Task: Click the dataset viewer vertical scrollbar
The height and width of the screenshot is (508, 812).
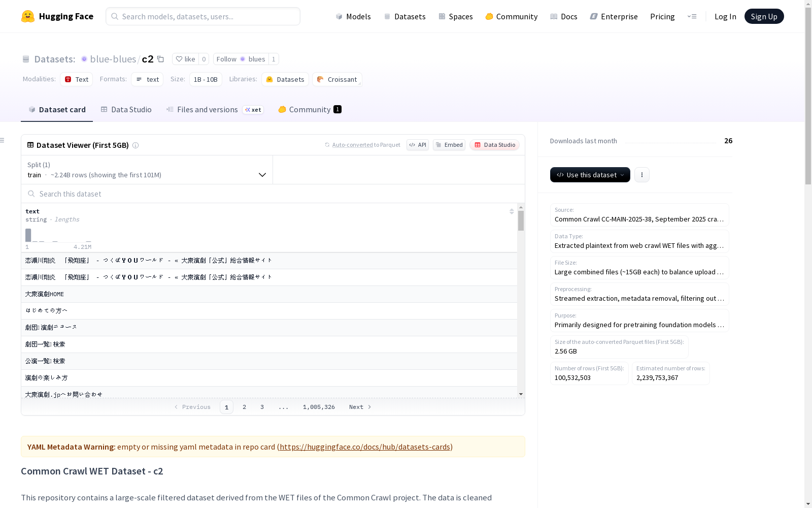Action: tap(521, 221)
